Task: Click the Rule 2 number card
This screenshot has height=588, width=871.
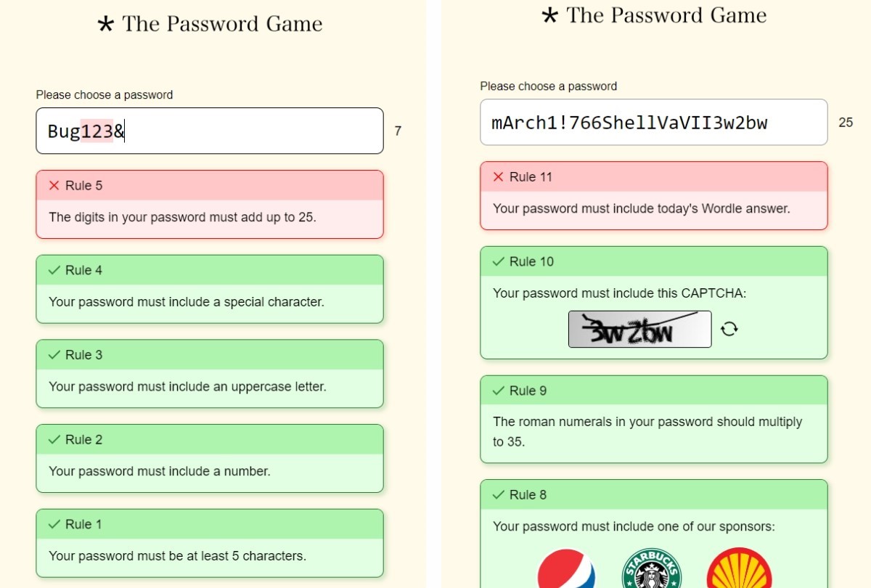Action: [209, 459]
